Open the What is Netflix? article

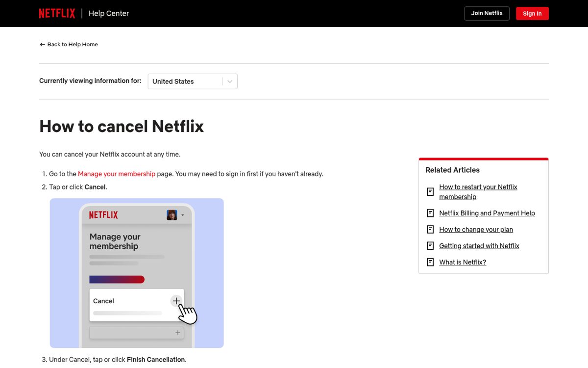coord(463,262)
